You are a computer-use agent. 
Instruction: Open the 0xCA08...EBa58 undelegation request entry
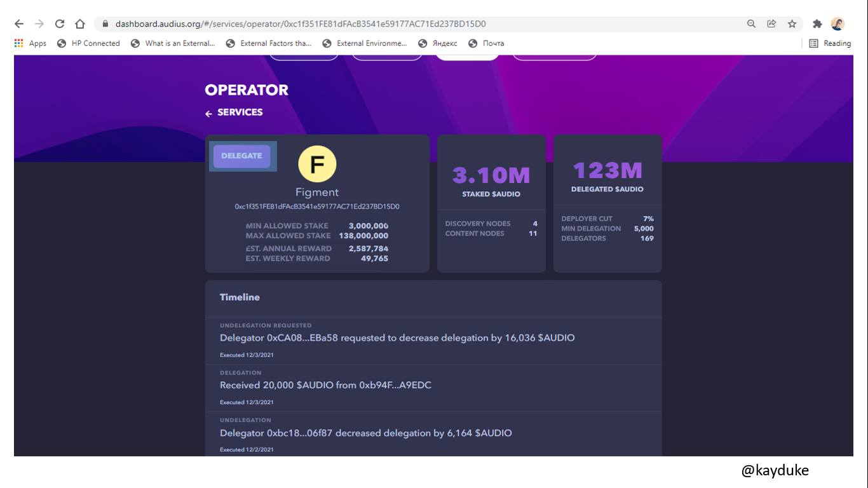[433, 341]
